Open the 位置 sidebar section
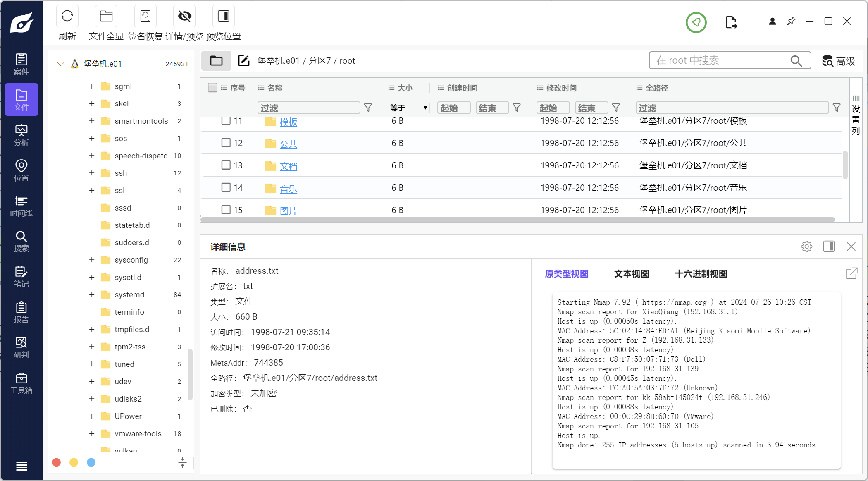Viewport: 868px width, 481px height. pyautogui.click(x=21, y=170)
